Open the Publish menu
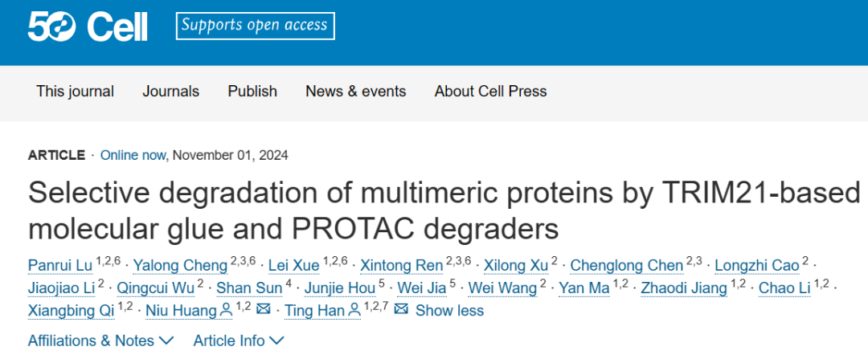 252,91
